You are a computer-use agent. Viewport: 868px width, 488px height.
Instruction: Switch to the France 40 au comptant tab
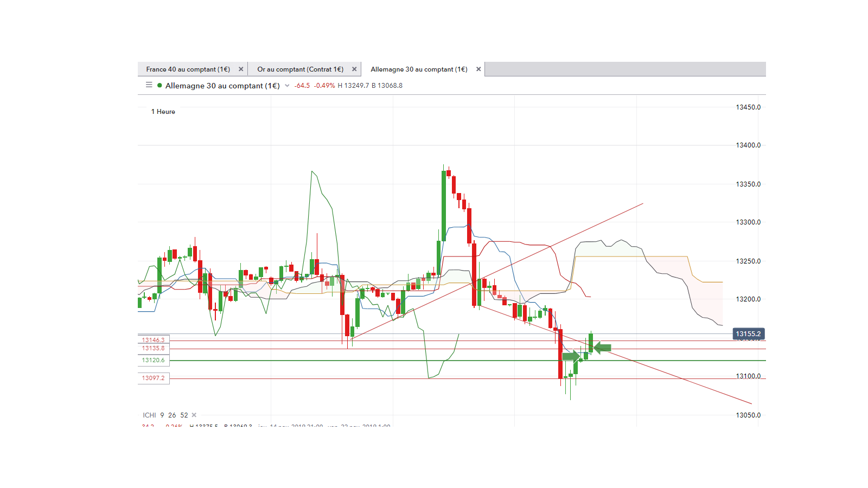188,69
